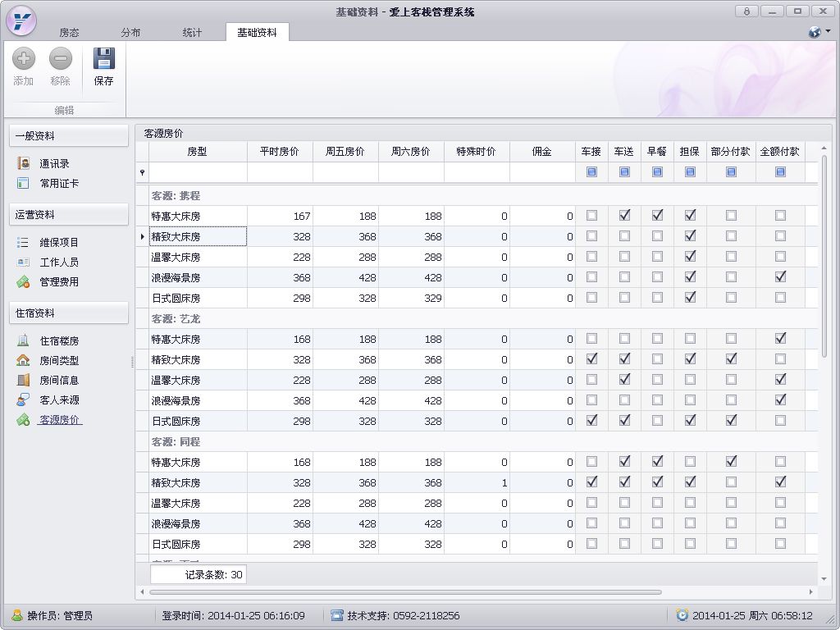Open 通讯录 via its address book icon

[x=23, y=163]
